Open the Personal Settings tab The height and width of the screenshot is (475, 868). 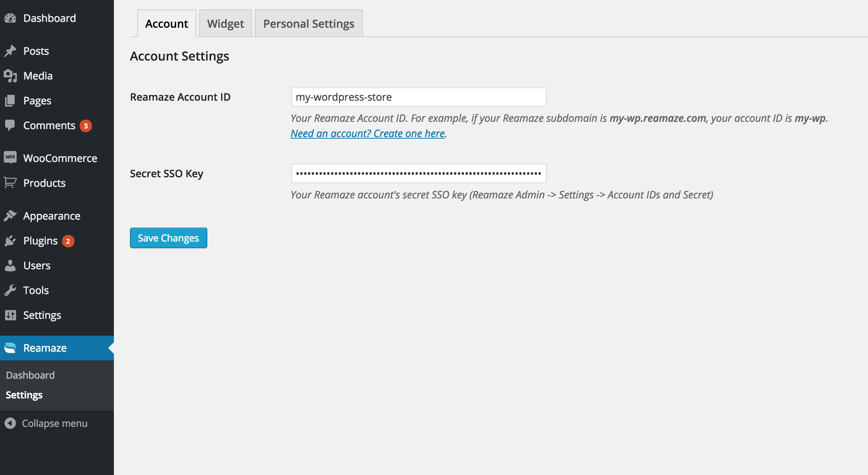(308, 24)
